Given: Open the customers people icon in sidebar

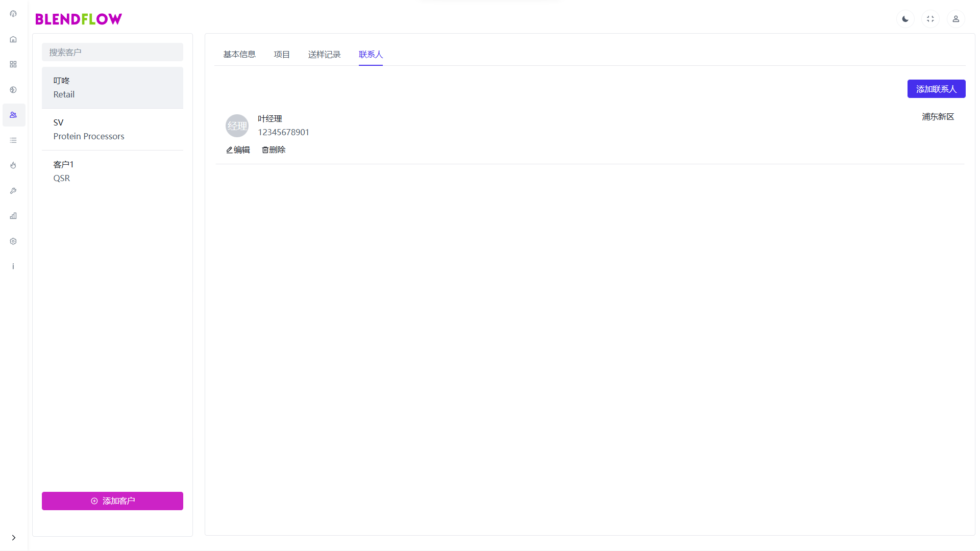Looking at the screenshot, I should (13, 115).
